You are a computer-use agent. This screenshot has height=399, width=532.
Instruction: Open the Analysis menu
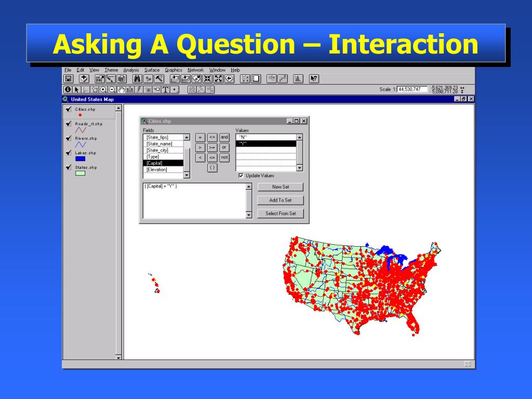pos(131,70)
